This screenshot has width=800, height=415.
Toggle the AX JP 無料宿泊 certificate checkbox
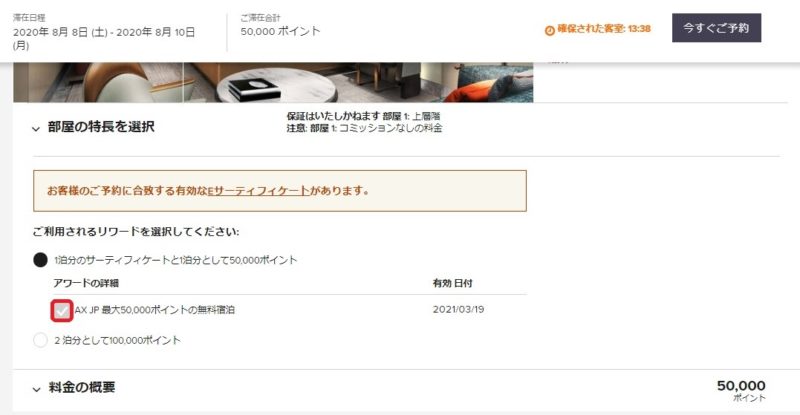[62, 310]
